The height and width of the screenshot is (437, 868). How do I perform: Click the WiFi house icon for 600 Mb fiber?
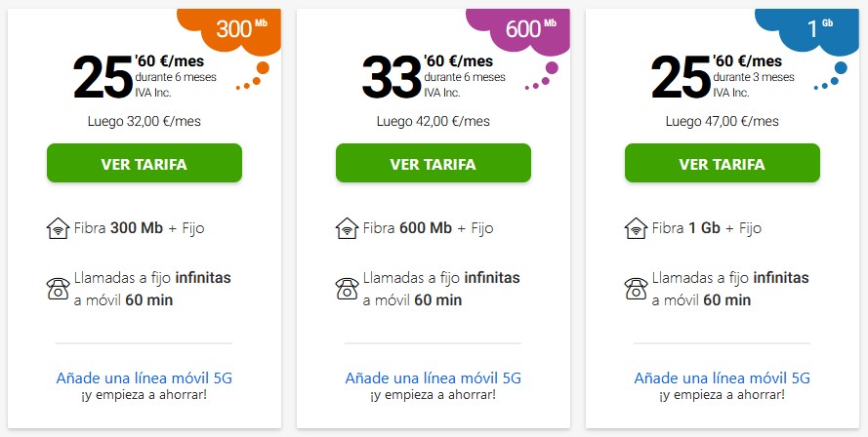347,228
